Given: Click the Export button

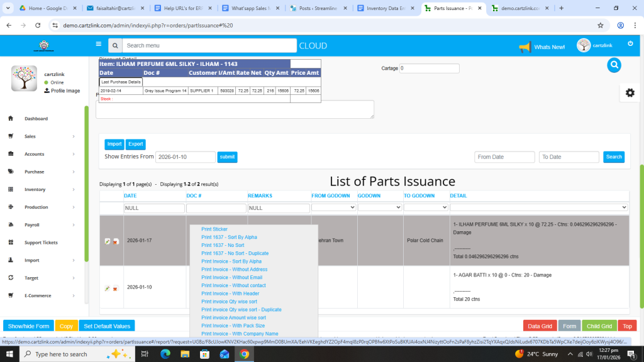Looking at the screenshot, I should (x=135, y=144).
